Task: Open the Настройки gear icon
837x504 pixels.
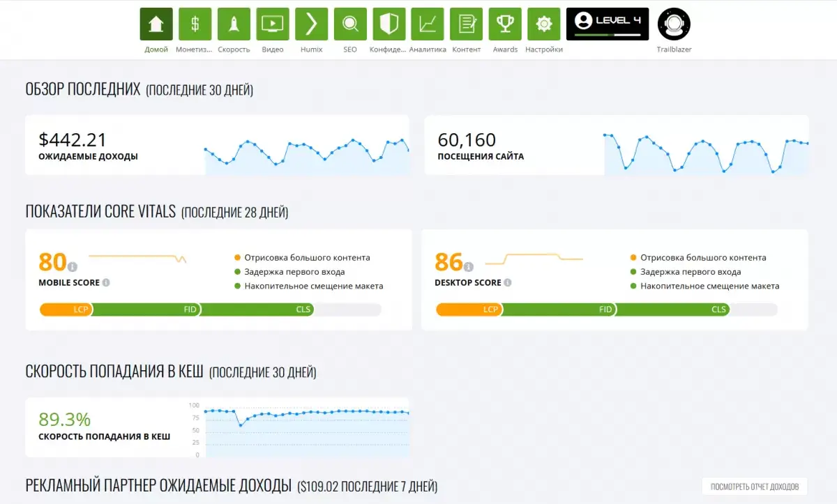Action: point(543,24)
